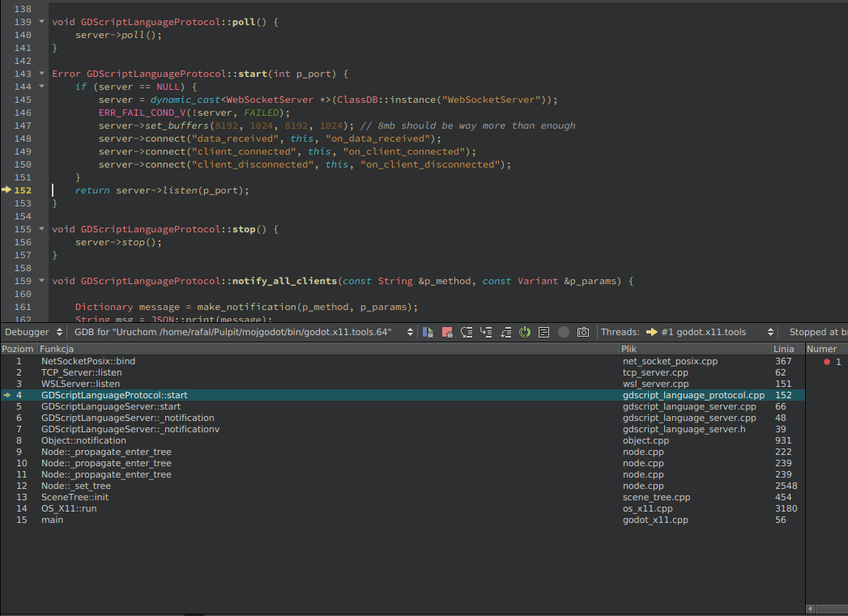Image resolution: width=848 pixels, height=616 pixels.
Task: Click line value 2548 in stack table
Action: tap(786, 486)
